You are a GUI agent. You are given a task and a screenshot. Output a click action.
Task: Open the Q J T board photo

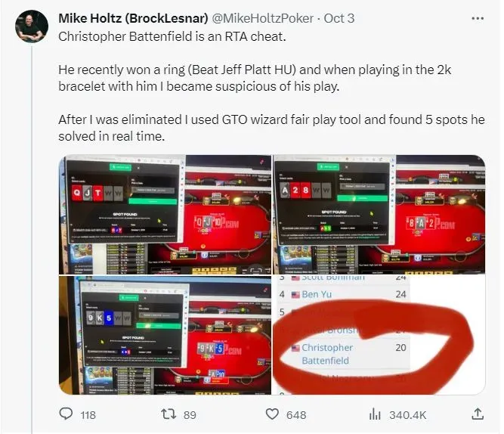165,214
